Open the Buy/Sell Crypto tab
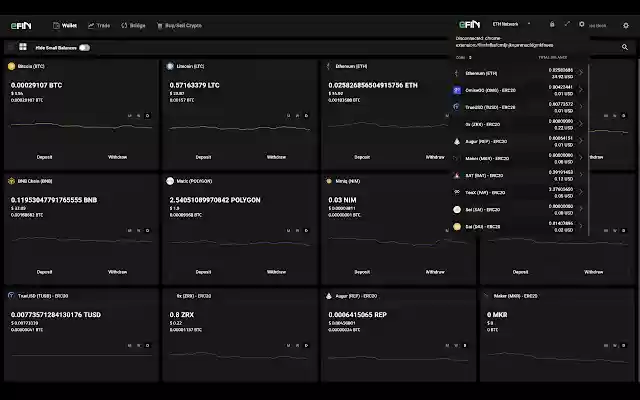The image size is (640, 400). 179,25
